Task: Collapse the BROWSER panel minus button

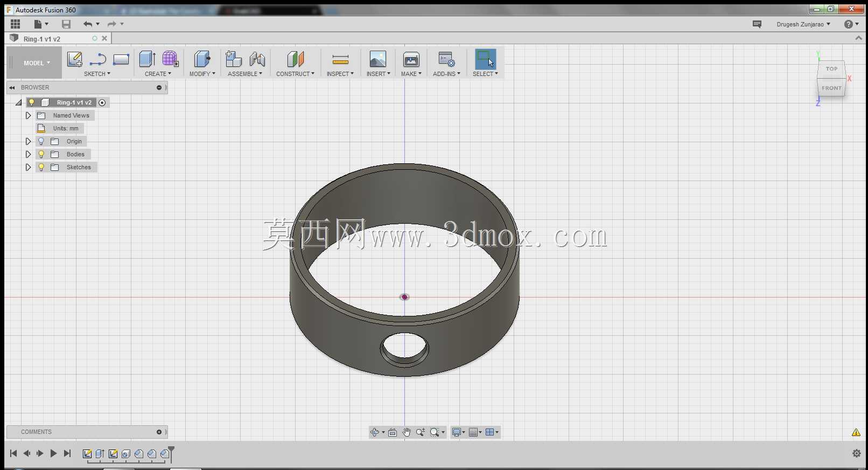Action: coord(159,87)
